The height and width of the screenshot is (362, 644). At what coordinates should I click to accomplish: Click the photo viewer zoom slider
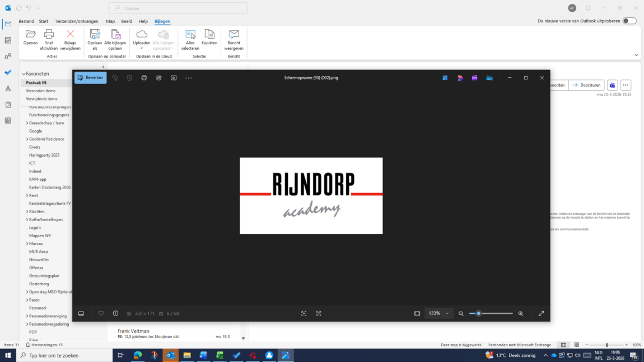[x=491, y=313]
